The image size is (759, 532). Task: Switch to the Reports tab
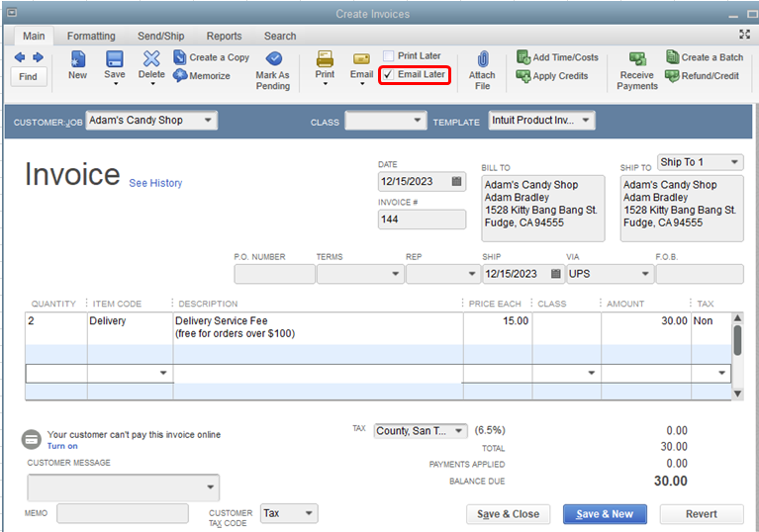coord(224,36)
